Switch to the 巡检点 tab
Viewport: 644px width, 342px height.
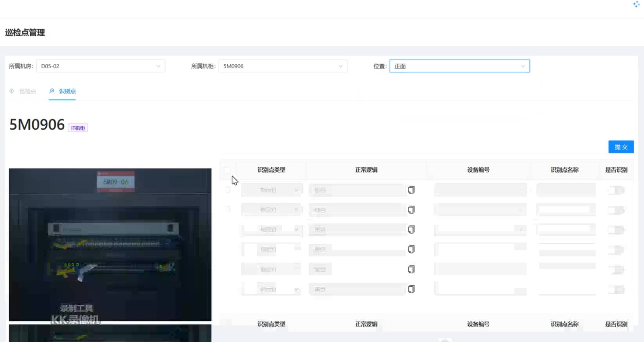pyautogui.click(x=27, y=91)
